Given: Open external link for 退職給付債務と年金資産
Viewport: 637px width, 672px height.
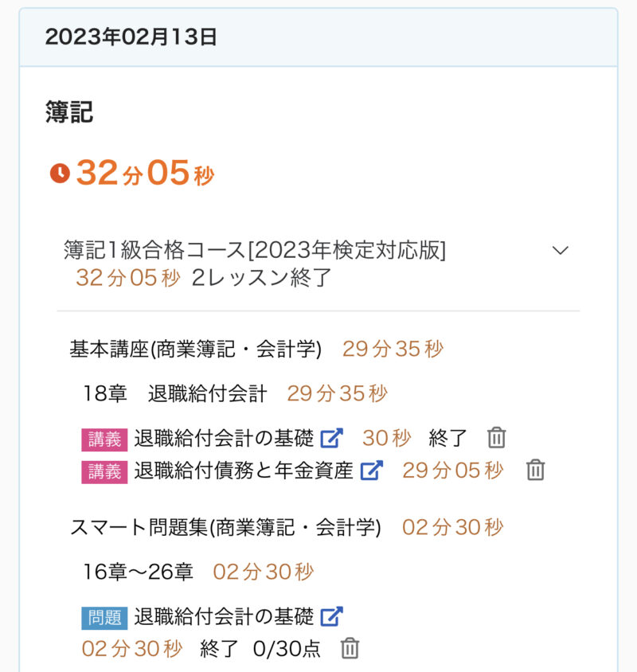Looking at the screenshot, I should pos(371,470).
